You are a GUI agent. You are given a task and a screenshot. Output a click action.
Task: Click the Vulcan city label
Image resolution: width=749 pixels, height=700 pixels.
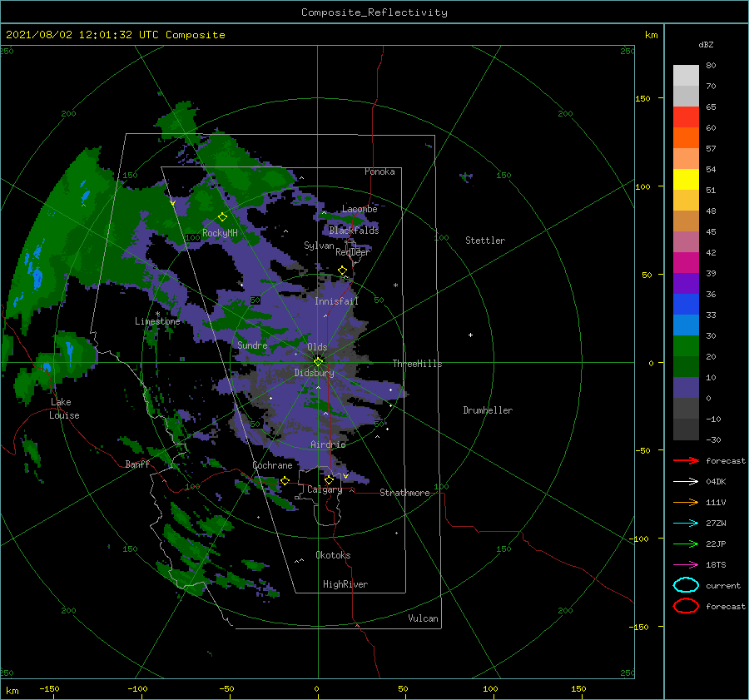[x=424, y=618]
